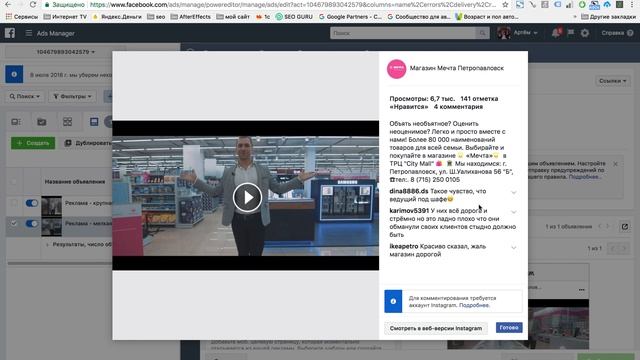Screen dimensions: 640x360
Task: Open thumbnail of the first ad row
Action: [x=51, y=206]
